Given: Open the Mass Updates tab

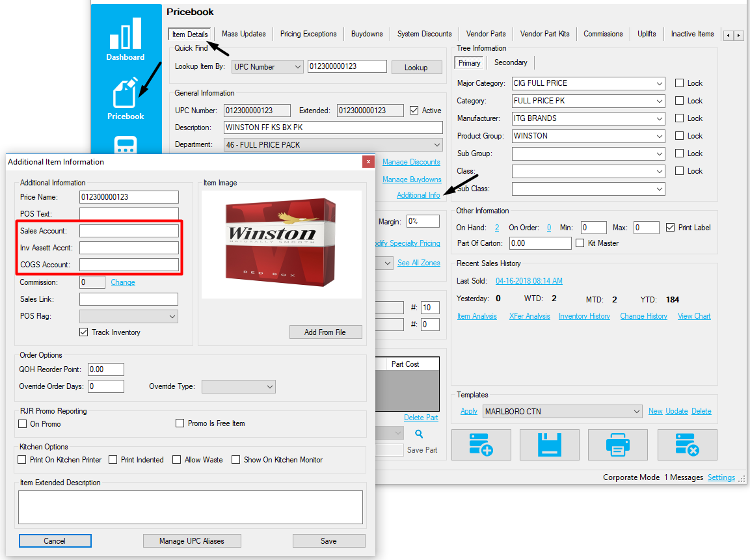Looking at the screenshot, I should [243, 34].
